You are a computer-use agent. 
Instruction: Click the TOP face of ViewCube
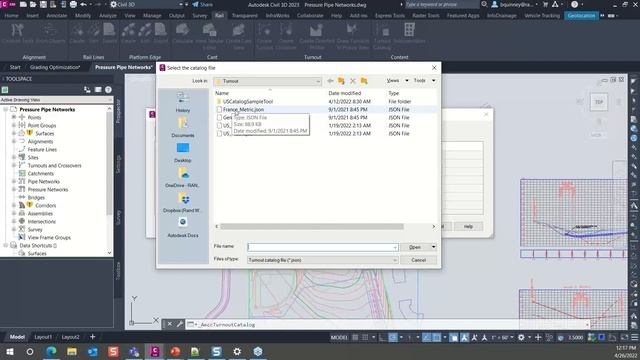pyautogui.click(x=599, y=102)
